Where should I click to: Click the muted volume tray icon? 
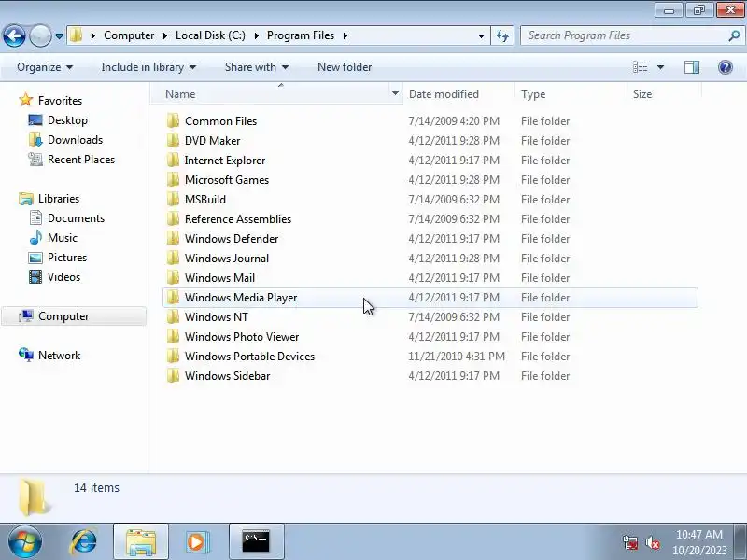(652, 542)
